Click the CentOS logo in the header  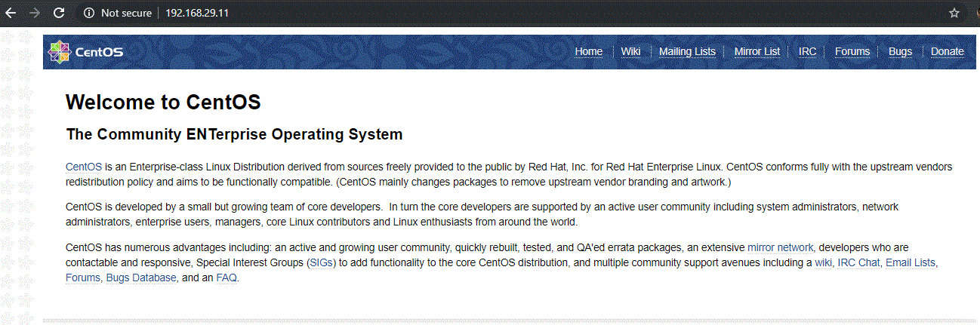coord(85,52)
